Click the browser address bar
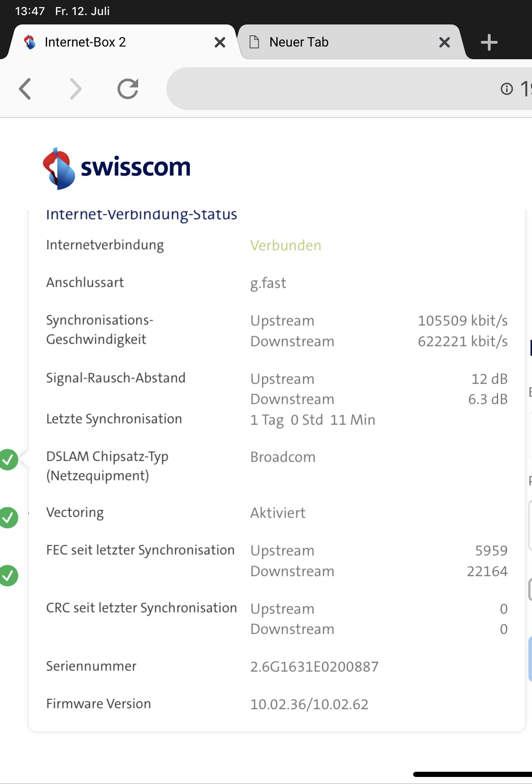Image resolution: width=532 pixels, height=784 pixels. click(329, 89)
